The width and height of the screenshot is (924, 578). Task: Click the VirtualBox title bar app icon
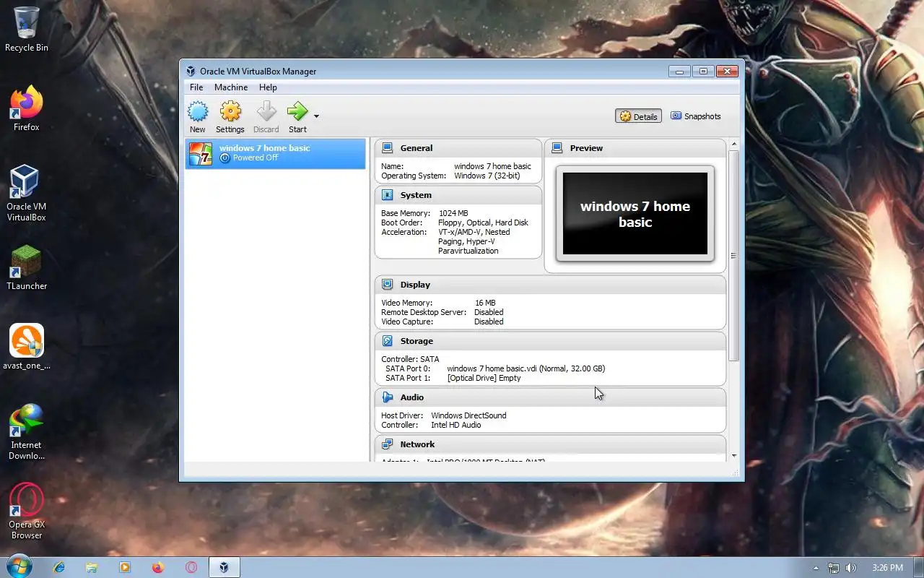[191, 71]
